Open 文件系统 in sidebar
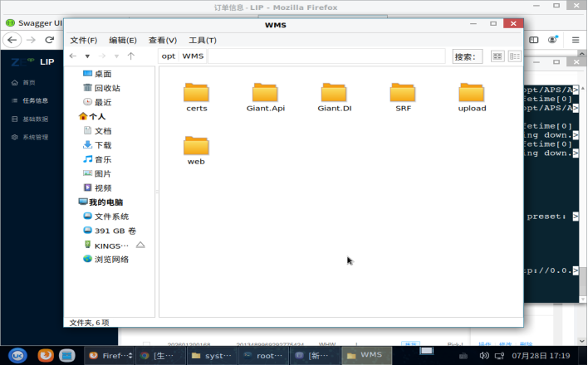This screenshot has height=365, width=588. [x=105, y=217]
